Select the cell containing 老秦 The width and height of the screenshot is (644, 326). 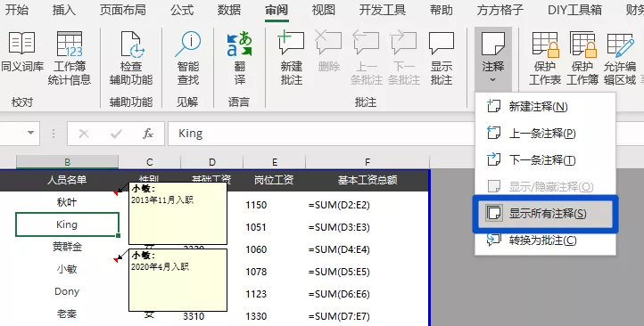point(67,314)
